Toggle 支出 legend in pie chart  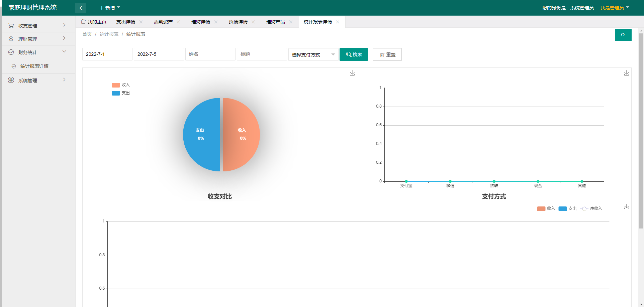pos(120,93)
